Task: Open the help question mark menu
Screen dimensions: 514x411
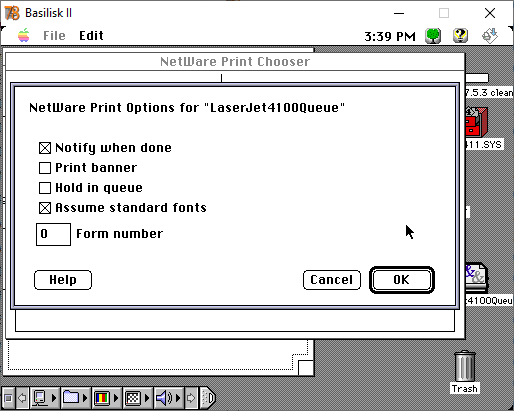Action: coord(460,35)
